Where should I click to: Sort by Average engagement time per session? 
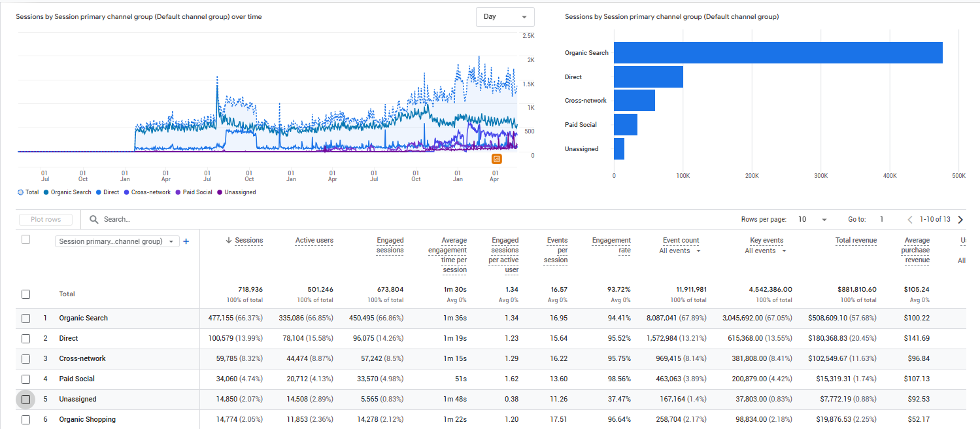point(448,255)
